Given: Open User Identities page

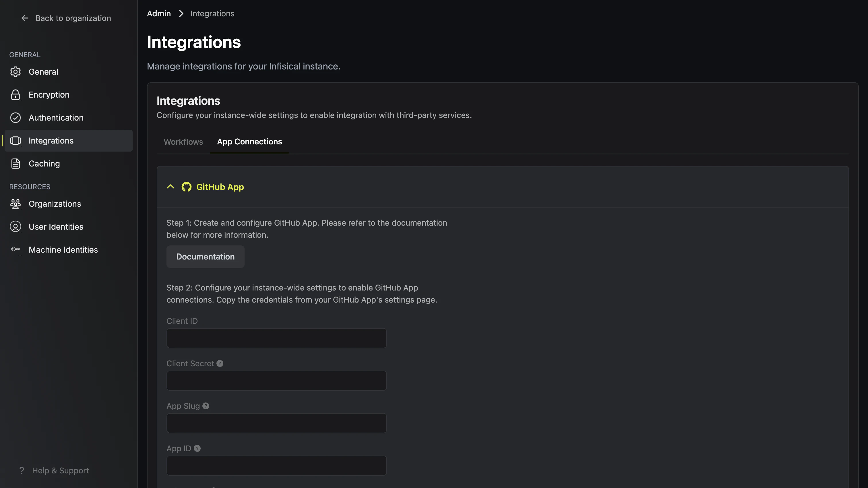Looking at the screenshot, I should pos(69,227).
